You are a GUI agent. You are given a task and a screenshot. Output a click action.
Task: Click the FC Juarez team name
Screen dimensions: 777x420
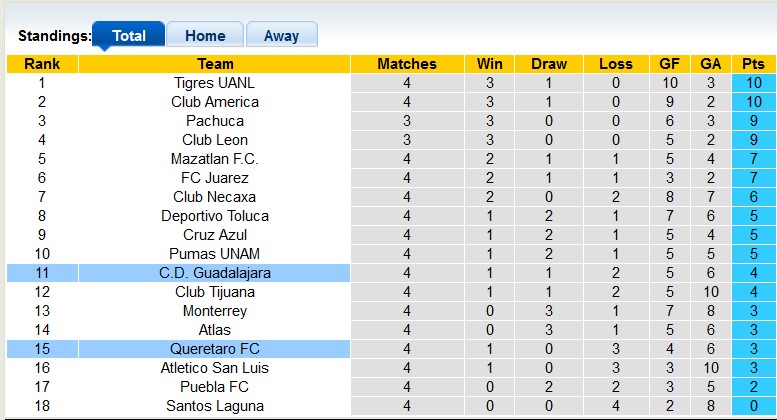coord(215,178)
